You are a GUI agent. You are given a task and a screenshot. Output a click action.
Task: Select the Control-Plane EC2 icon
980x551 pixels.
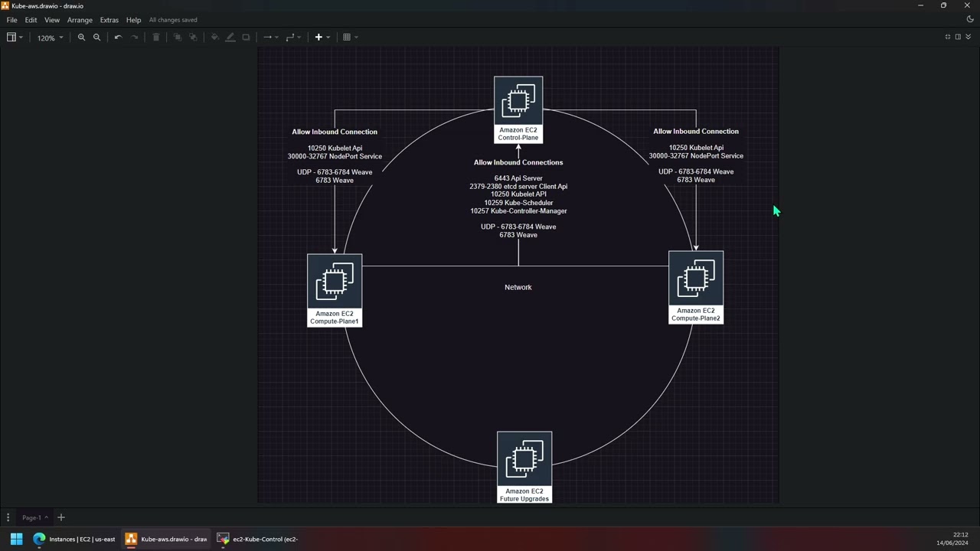(x=518, y=109)
